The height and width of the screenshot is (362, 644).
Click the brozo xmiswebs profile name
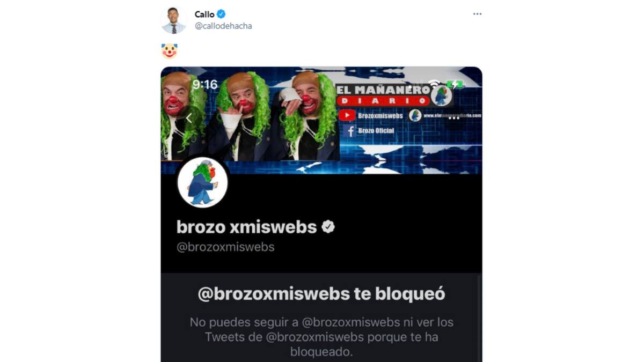pyautogui.click(x=247, y=227)
